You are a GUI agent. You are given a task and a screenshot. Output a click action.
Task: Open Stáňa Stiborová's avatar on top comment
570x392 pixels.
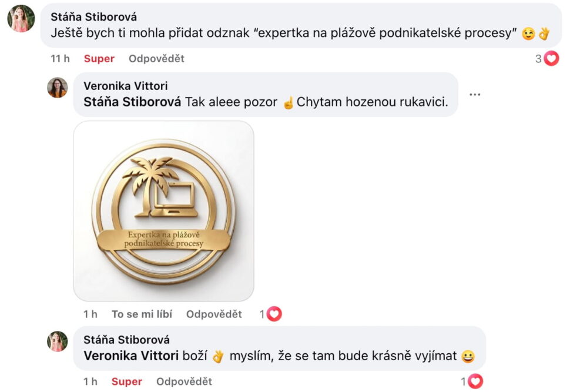[x=21, y=19]
